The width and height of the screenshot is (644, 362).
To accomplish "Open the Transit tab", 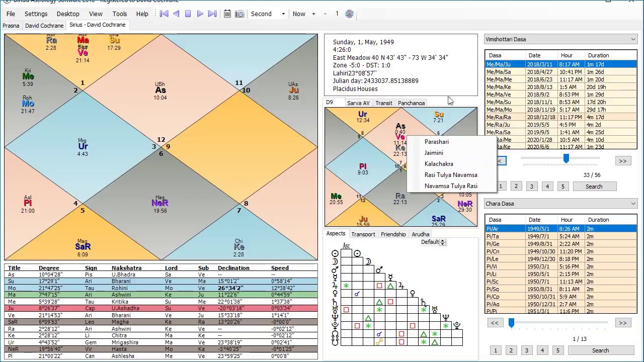I will click(384, 103).
